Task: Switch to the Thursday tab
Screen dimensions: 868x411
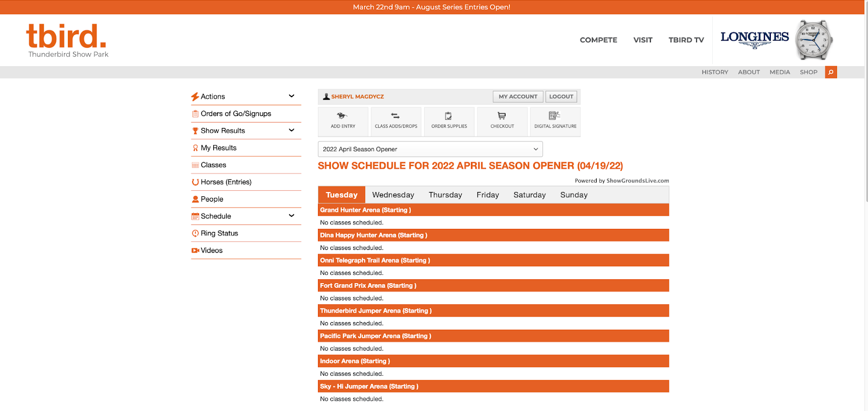Action: point(445,195)
